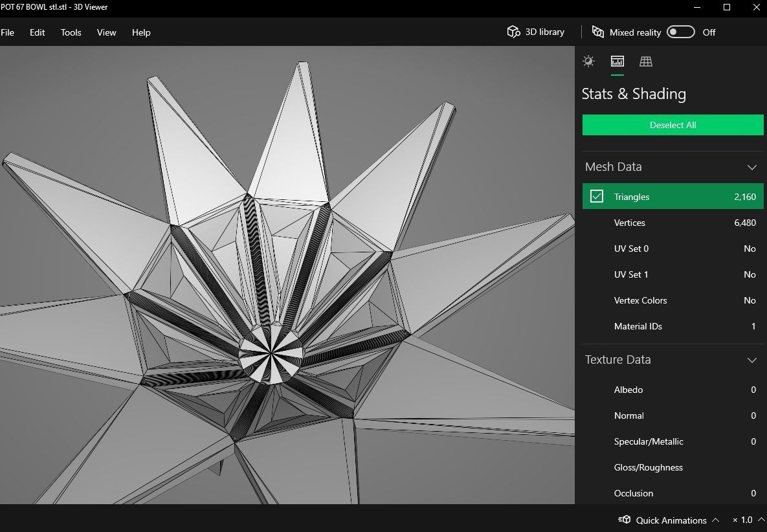Uncheck the Triangles checkbox

click(596, 197)
